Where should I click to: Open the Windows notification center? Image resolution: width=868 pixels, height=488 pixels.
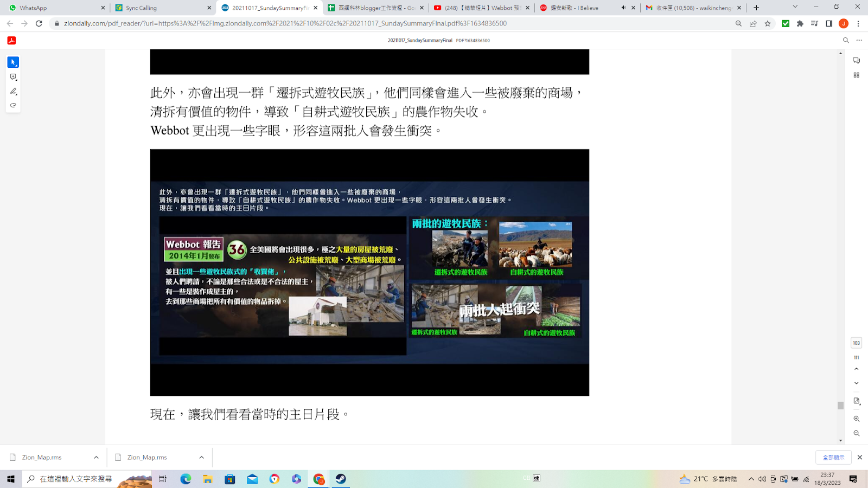pos(853,479)
